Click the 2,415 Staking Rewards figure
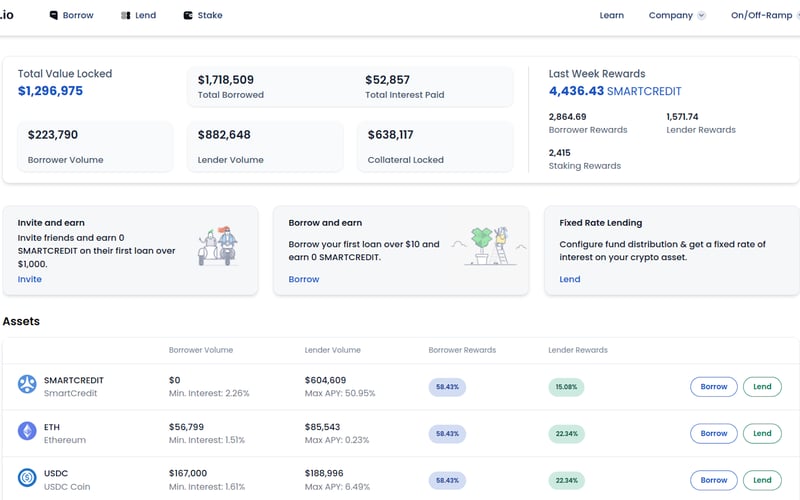Image resolution: width=800 pixels, height=500 pixels. 559,153
